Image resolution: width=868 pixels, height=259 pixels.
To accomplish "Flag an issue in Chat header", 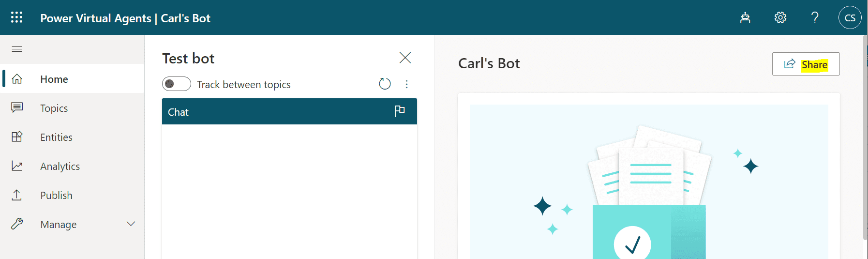I will coord(400,111).
